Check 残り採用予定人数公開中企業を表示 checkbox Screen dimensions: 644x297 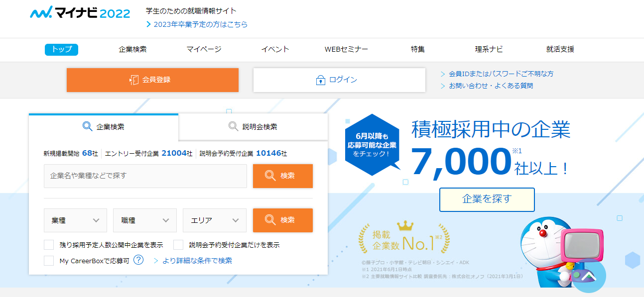point(49,245)
